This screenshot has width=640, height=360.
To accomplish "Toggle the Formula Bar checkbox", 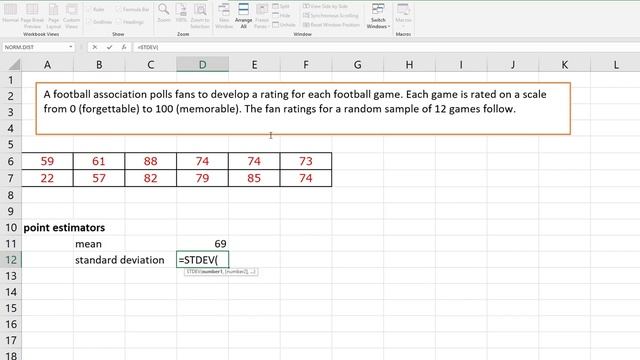I will (132, 9).
